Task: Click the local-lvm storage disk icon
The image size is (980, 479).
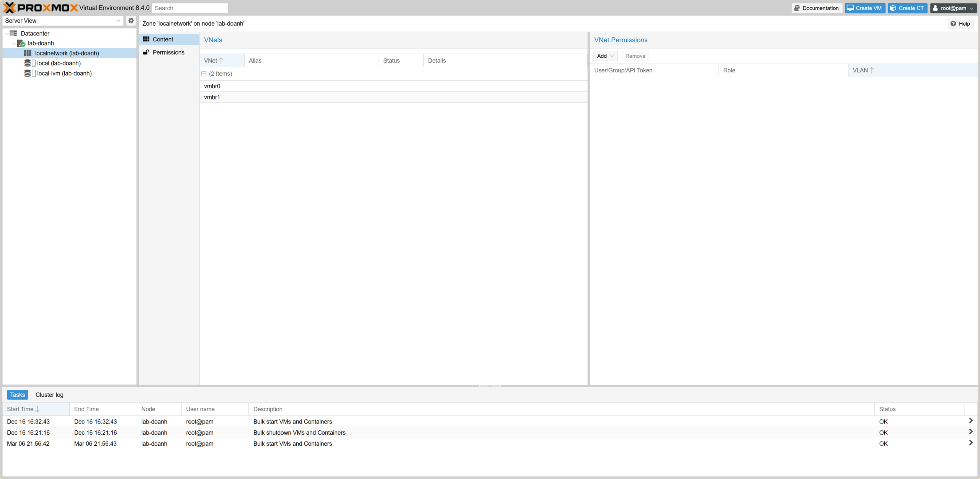Action: pos(28,73)
